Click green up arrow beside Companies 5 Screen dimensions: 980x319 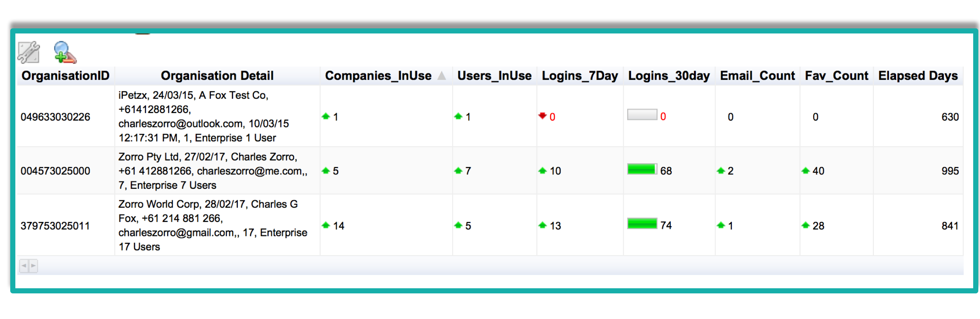pos(325,170)
